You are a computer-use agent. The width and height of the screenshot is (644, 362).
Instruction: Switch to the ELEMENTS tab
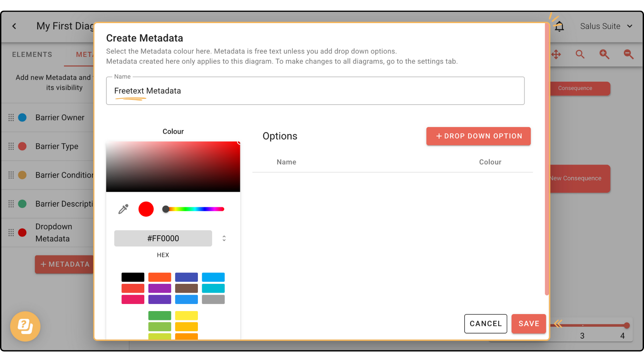(x=32, y=54)
